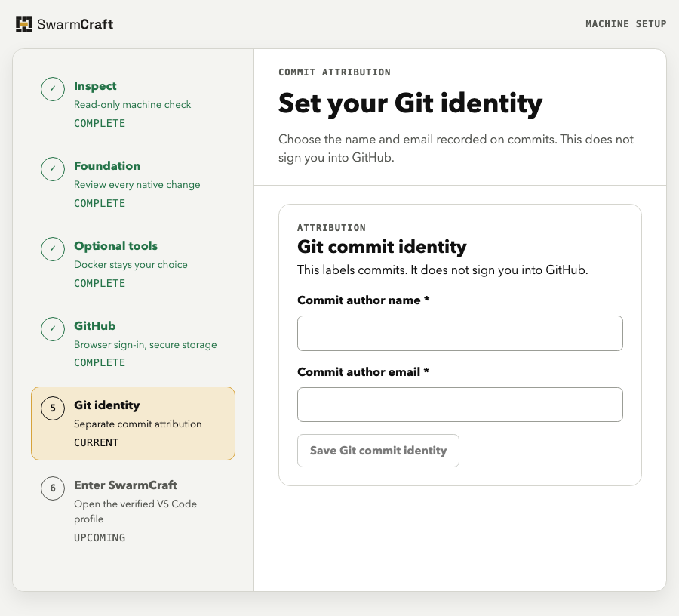Click the MACHINE SETUP header label
The width and height of the screenshot is (679, 616).
tap(625, 24)
